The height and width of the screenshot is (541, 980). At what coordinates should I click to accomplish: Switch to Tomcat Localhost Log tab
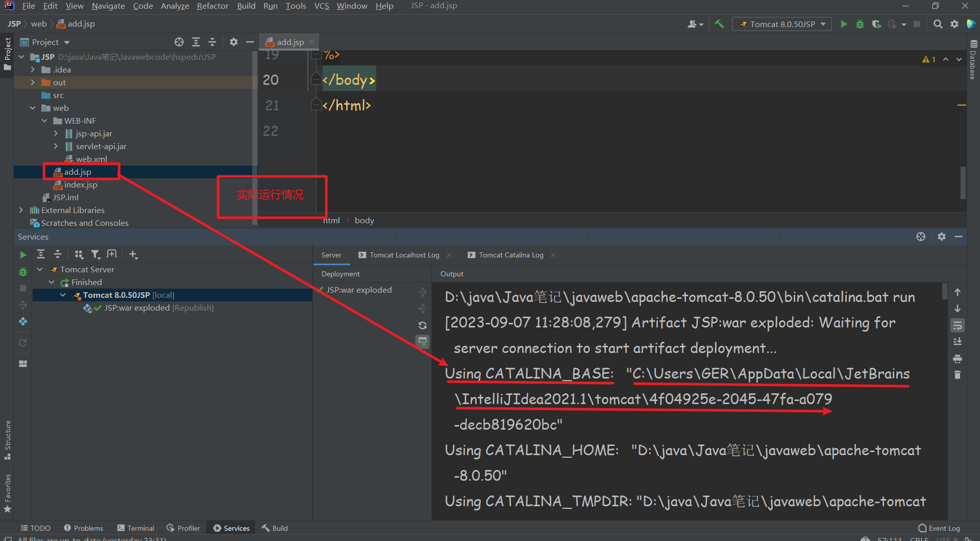click(399, 255)
